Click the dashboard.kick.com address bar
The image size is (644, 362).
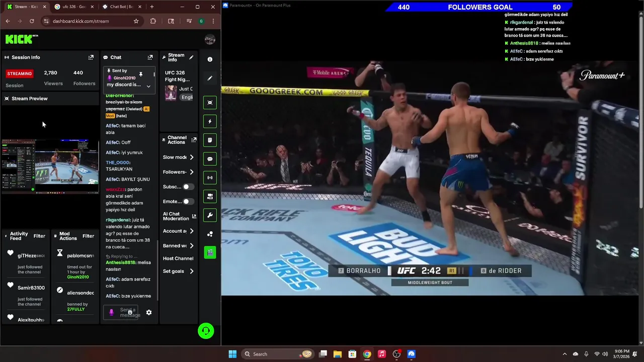point(91,21)
